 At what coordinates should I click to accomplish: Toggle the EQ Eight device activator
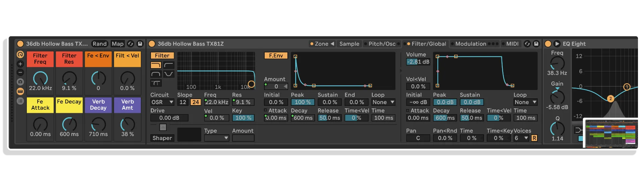pyautogui.click(x=548, y=44)
